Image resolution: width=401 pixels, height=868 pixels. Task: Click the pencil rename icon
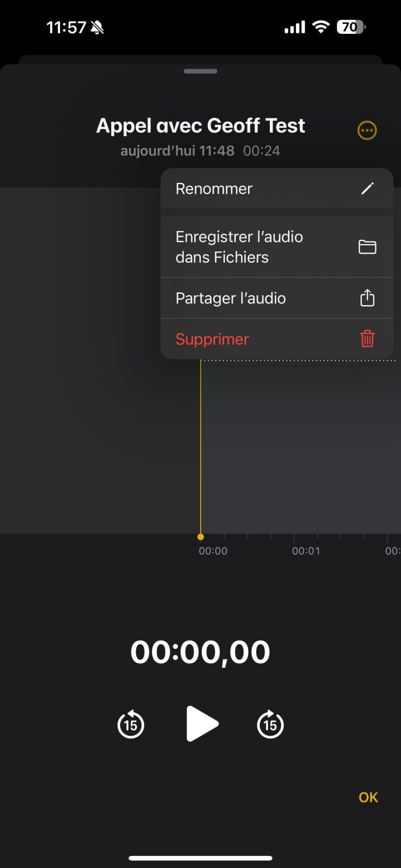[367, 189]
